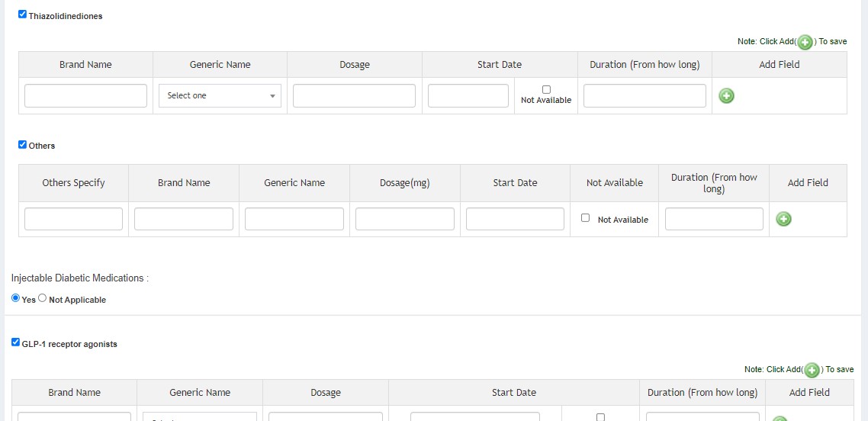The width and height of the screenshot is (868, 421).
Task: Click the green add icon in Others row
Action: (783, 219)
